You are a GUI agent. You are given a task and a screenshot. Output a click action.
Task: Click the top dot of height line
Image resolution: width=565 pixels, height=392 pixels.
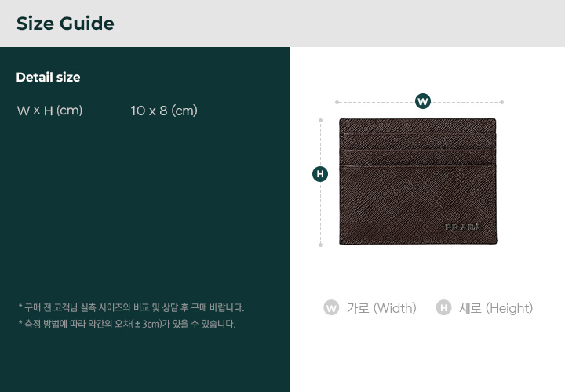click(x=320, y=120)
